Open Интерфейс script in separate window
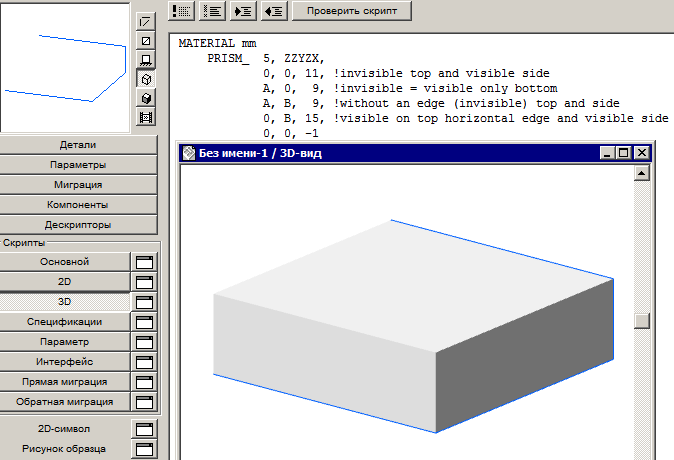674x460 pixels. point(144,362)
